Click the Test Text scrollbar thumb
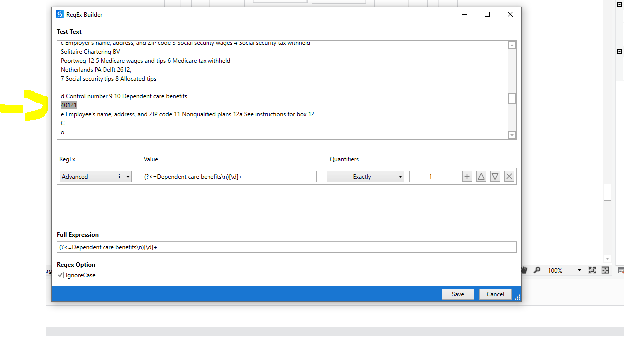624x364 pixels. point(512,98)
